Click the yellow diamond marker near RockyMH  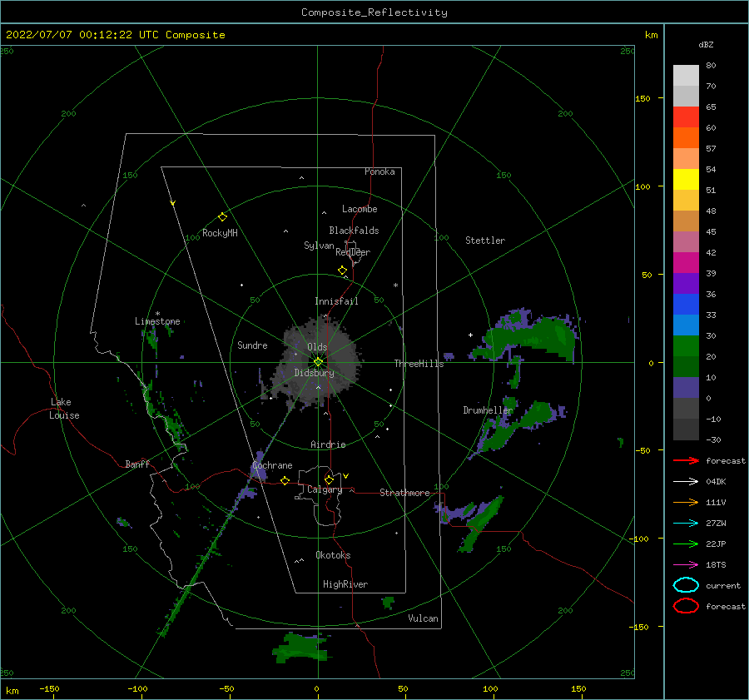point(222,217)
